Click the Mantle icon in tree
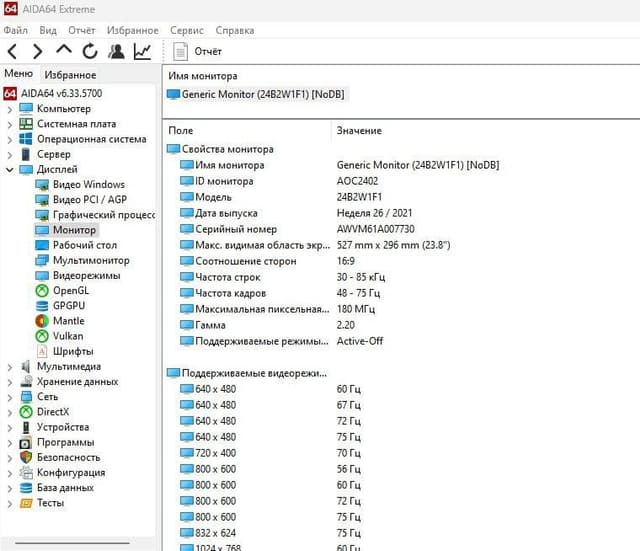Image resolution: width=640 pixels, height=551 pixels. tap(42, 321)
